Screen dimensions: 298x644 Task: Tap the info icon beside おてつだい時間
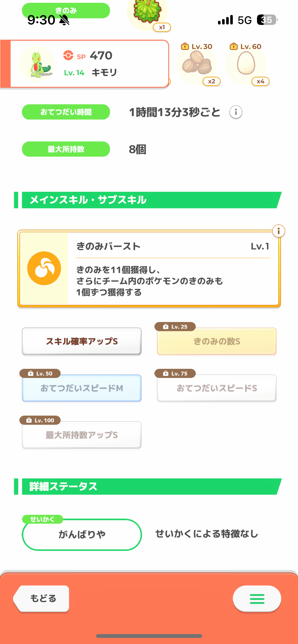coord(236,112)
